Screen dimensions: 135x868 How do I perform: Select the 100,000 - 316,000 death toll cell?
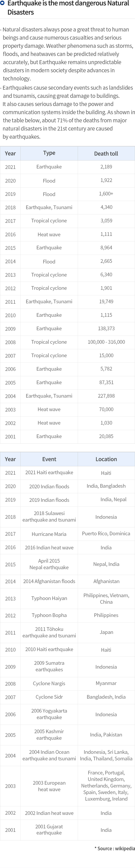click(106, 342)
